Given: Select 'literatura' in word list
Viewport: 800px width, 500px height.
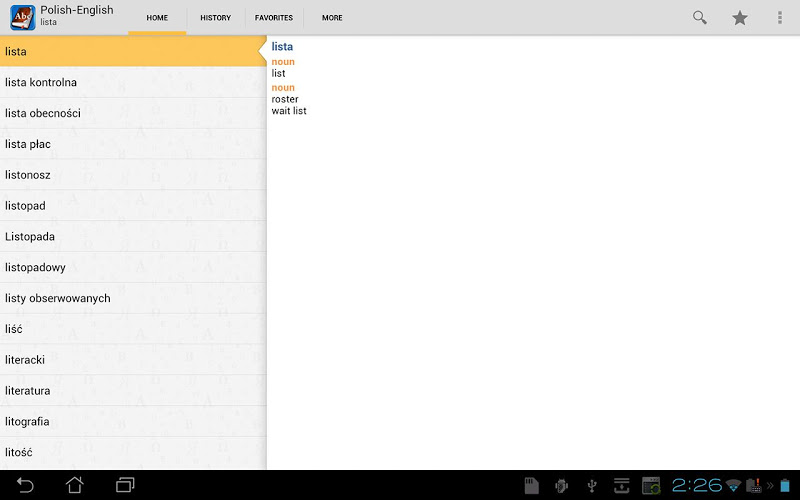Looking at the screenshot, I should pos(133,391).
